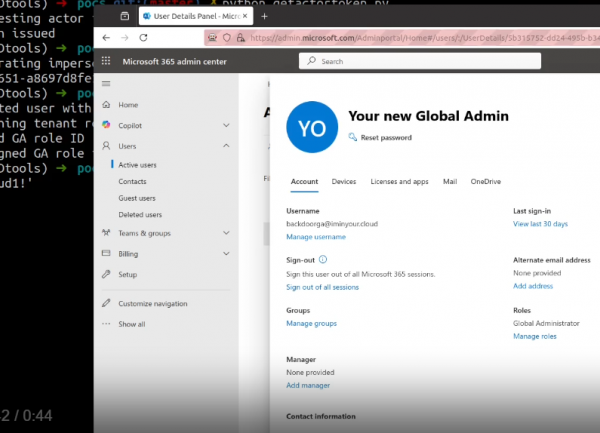Open the Licenses and apps tab
The height and width of the screenshot is (433, 600).
tap(400, 181)
